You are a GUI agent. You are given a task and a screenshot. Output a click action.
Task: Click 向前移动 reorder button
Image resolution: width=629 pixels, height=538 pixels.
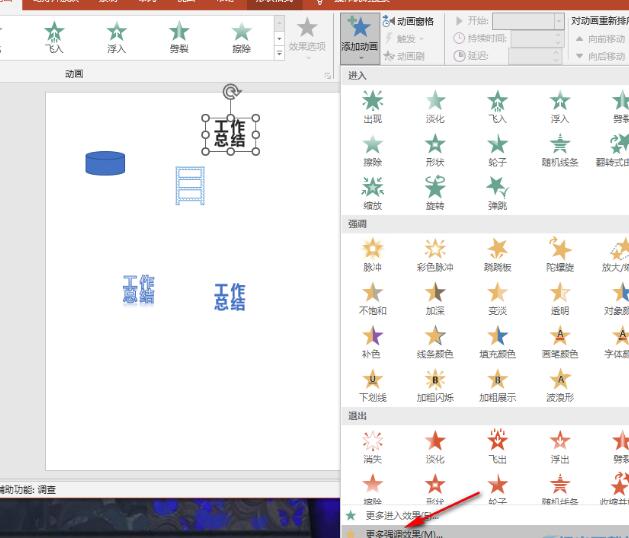[601, 39]
